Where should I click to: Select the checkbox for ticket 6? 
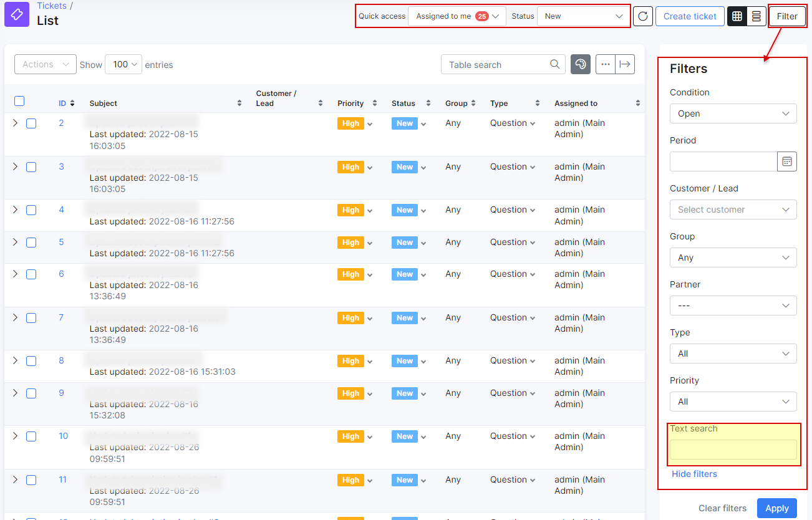click(31, 274)
